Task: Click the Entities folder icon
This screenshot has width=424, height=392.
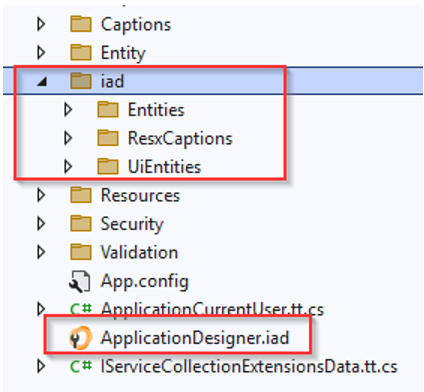Action: pyautogui.click(x=108, y=110)
